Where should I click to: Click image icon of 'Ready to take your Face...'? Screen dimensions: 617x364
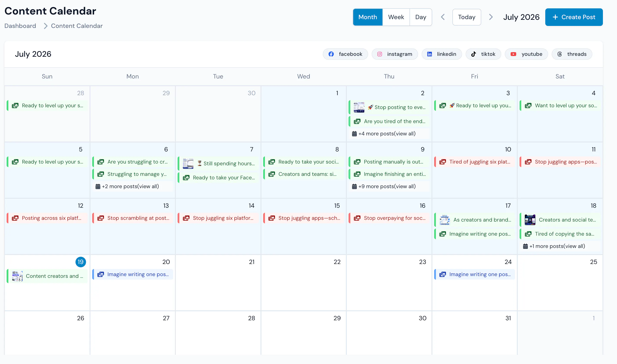186,178
